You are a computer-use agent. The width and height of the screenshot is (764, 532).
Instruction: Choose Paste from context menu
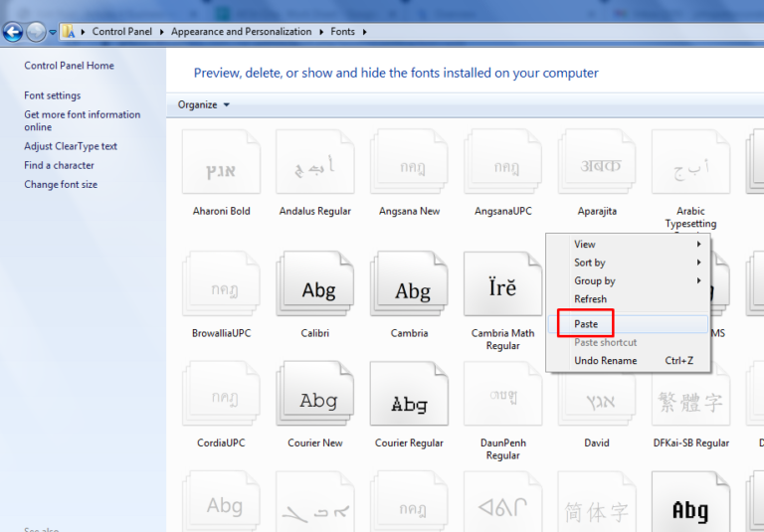pyautogui.click(x=628, y=324)
